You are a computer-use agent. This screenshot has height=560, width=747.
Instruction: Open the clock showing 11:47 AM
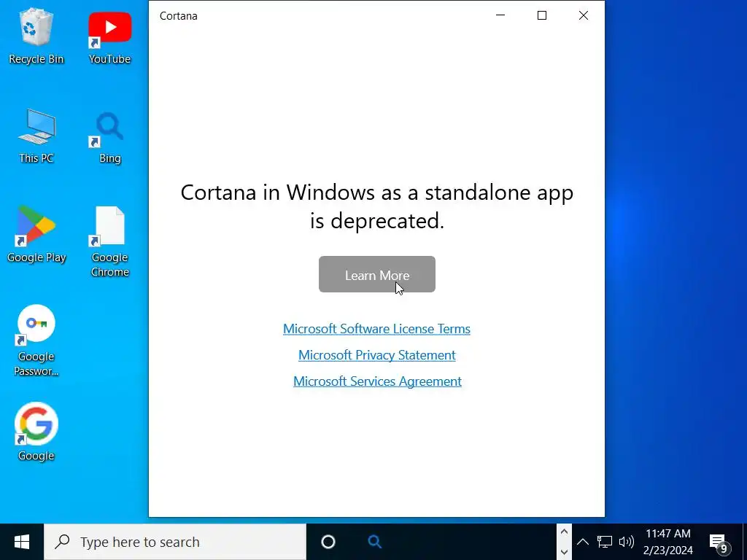[x=668, y=542]
